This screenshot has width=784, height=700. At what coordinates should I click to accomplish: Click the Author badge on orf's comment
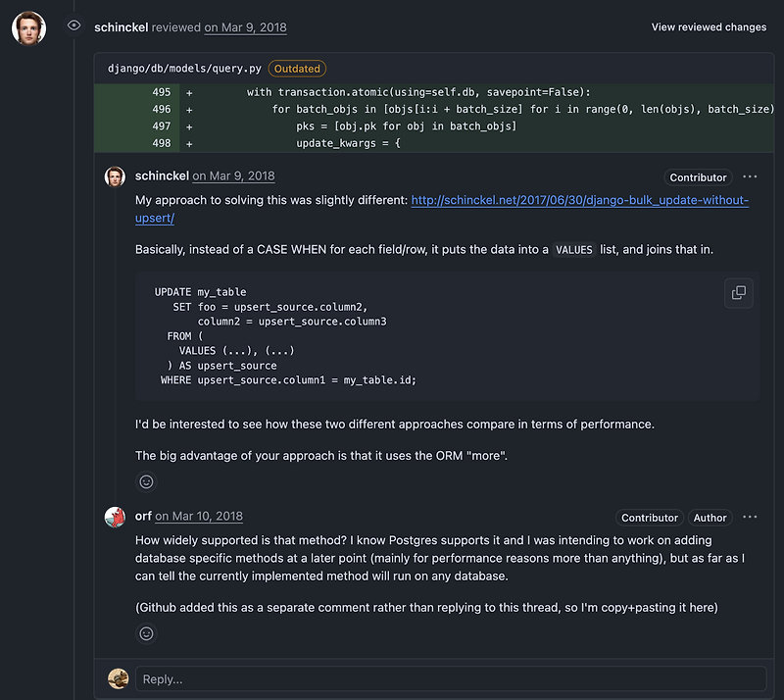click(710, 518)
